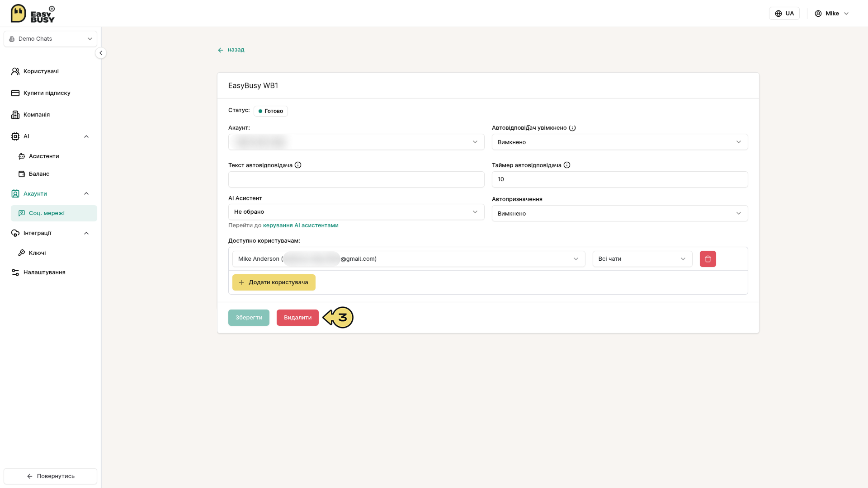Screen dimensions: 868x488
Task: Collapse the Акаунти section chevron
Action: [86, 193]
